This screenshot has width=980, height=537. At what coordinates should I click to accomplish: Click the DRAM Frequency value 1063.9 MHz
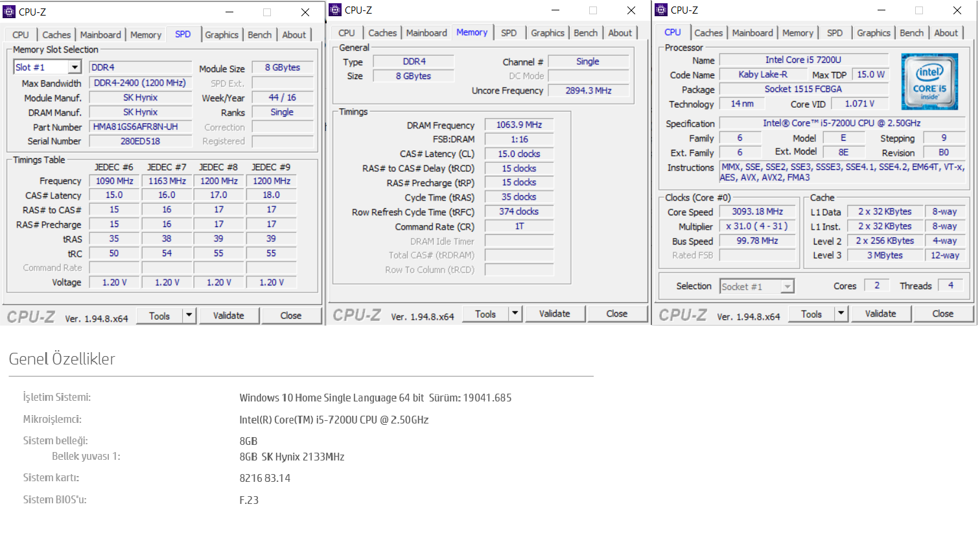coord(519,125)
